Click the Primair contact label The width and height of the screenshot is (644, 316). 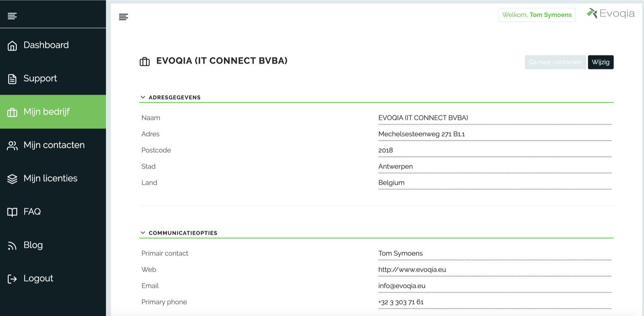[x=165, y=253]
